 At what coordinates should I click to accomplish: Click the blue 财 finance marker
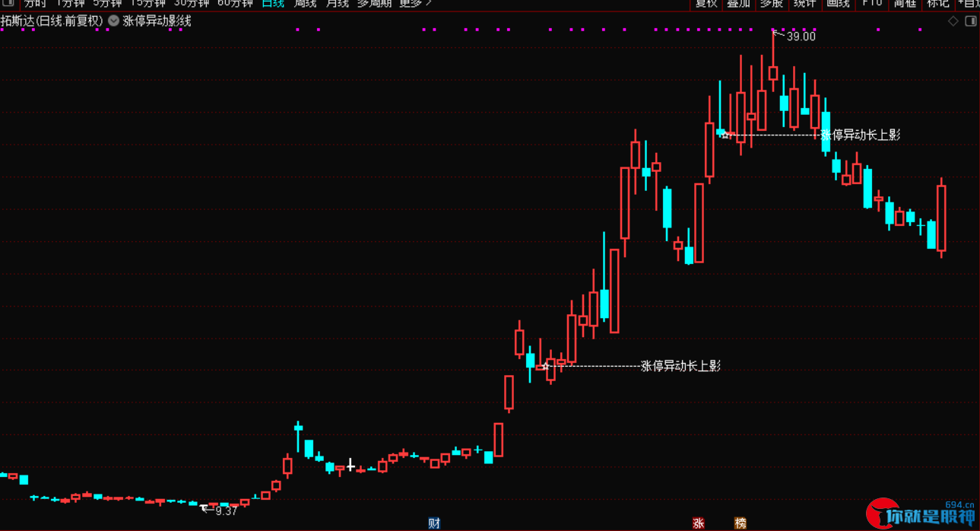click(434, 523)
